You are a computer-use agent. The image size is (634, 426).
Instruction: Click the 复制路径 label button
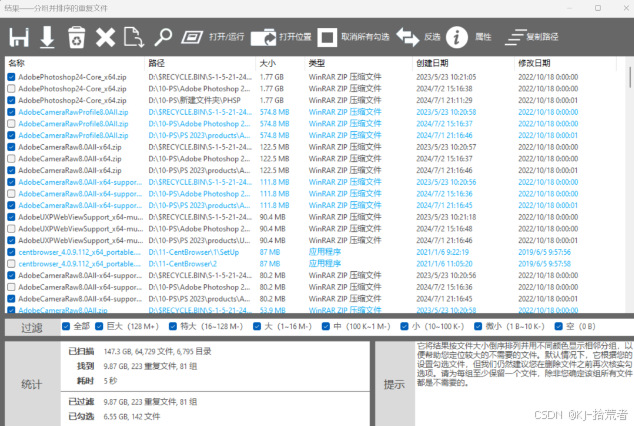click(x=542, y=37)
